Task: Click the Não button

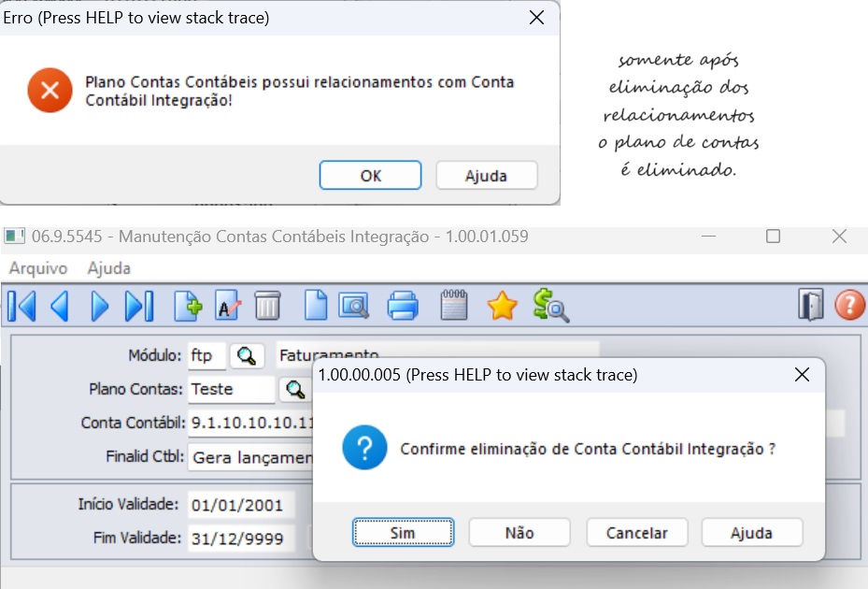Action: point(519,533)
